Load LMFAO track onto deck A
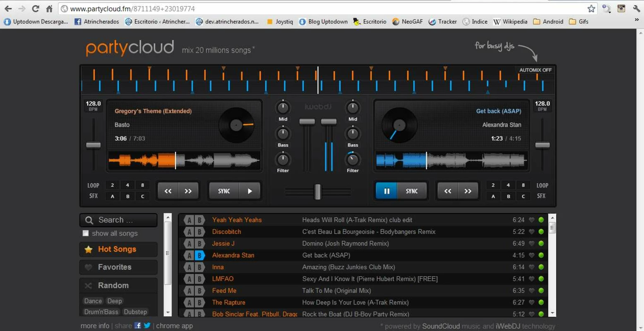The width and height of the screenshot is (644, 331). [189, 279]
